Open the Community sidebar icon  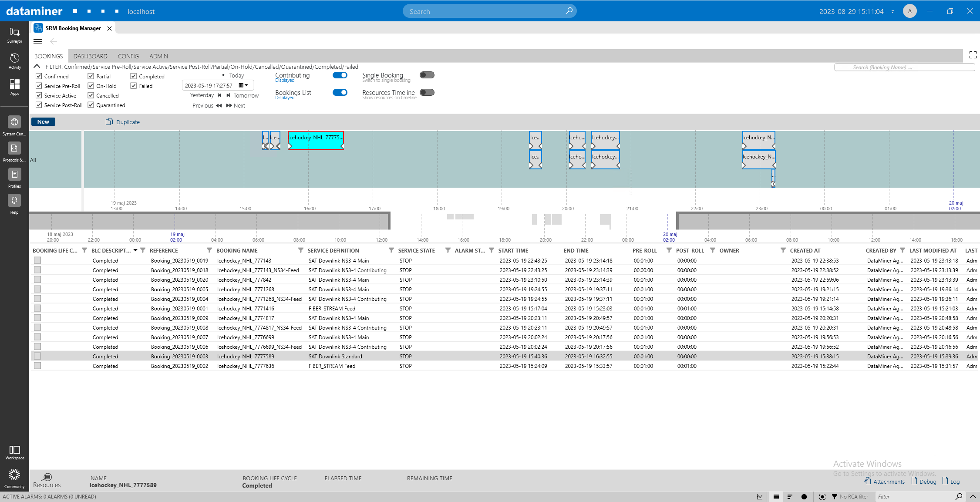[x=14, y=478]
